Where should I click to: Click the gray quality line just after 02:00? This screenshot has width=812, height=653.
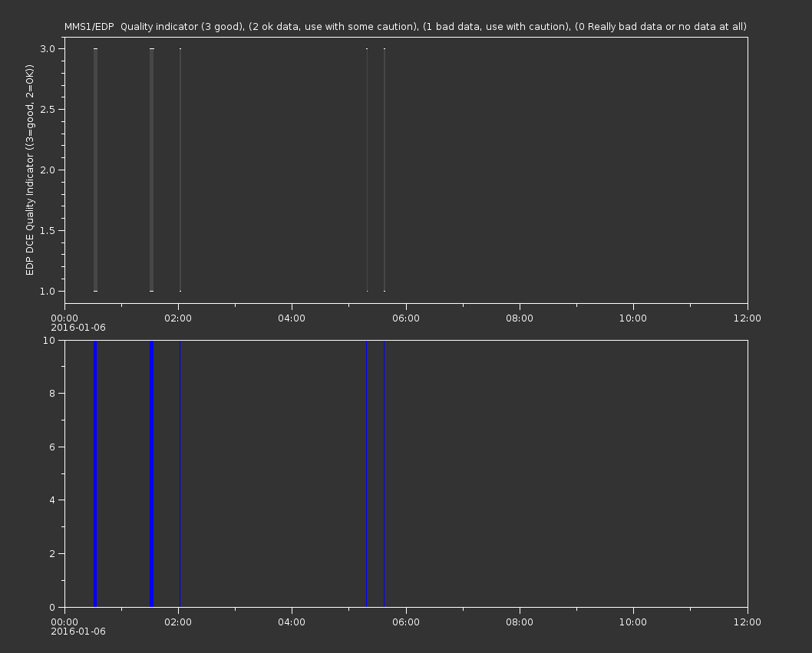[x=180, y=170]
